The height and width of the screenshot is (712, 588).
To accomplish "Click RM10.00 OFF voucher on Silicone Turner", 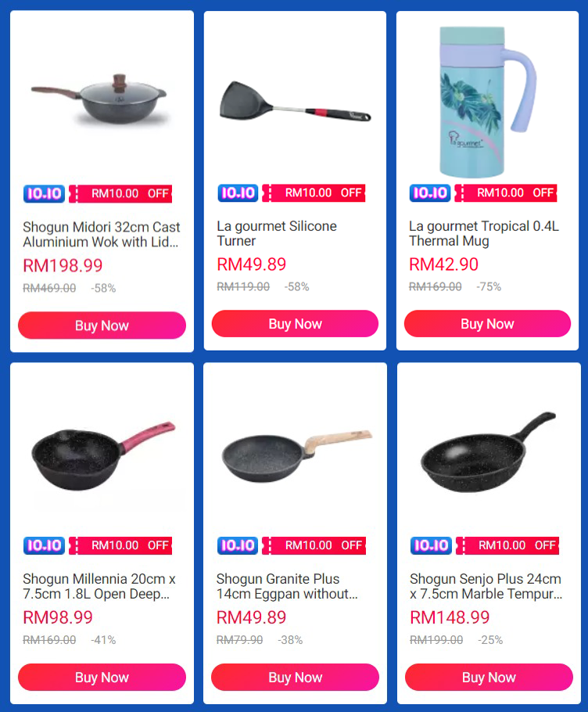I will (314, 193).
